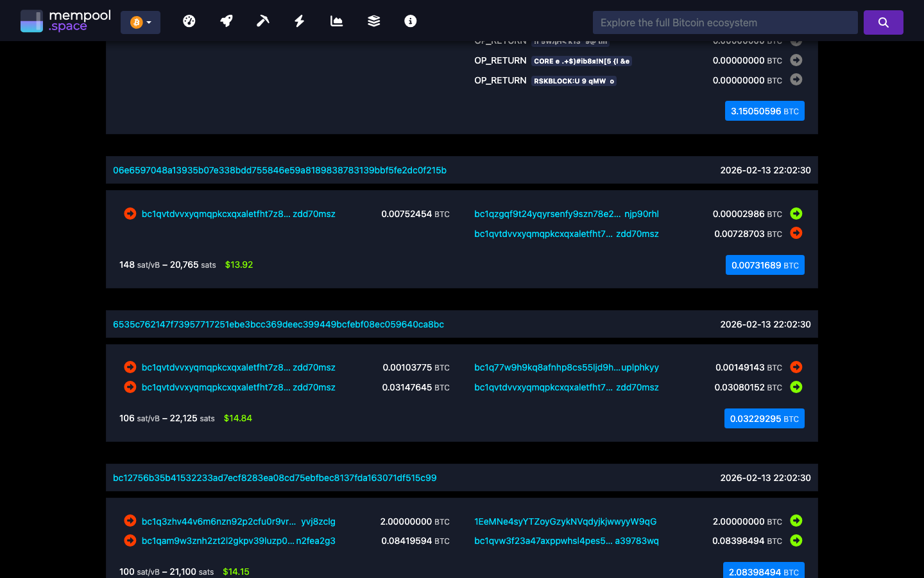Open transaction 06e6597048a13935b07e338bdd755846e59a
924x578 pixels.
click(x=279, y=170)
